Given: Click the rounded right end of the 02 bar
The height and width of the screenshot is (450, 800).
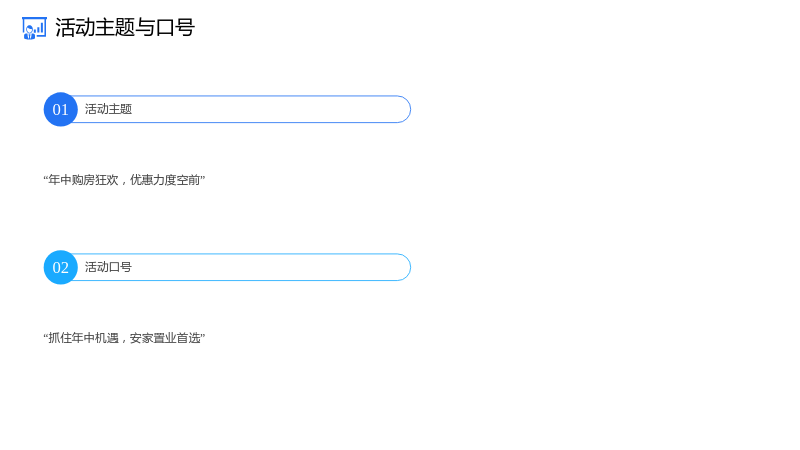Looking at the screenshot, I should 402,267.
